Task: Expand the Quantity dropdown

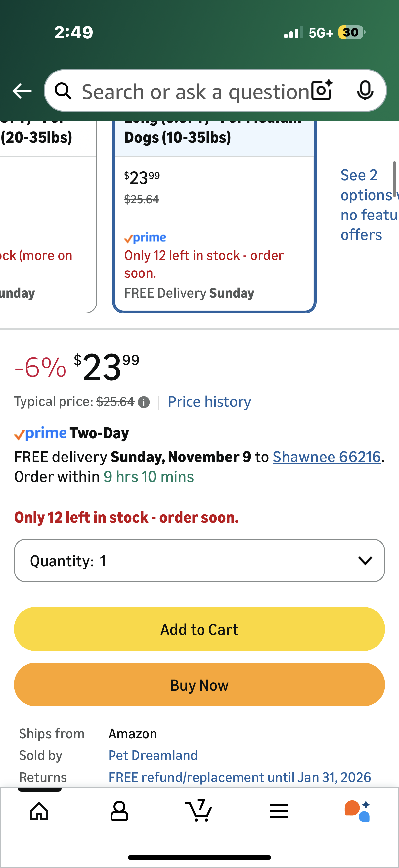Action: 199,560
